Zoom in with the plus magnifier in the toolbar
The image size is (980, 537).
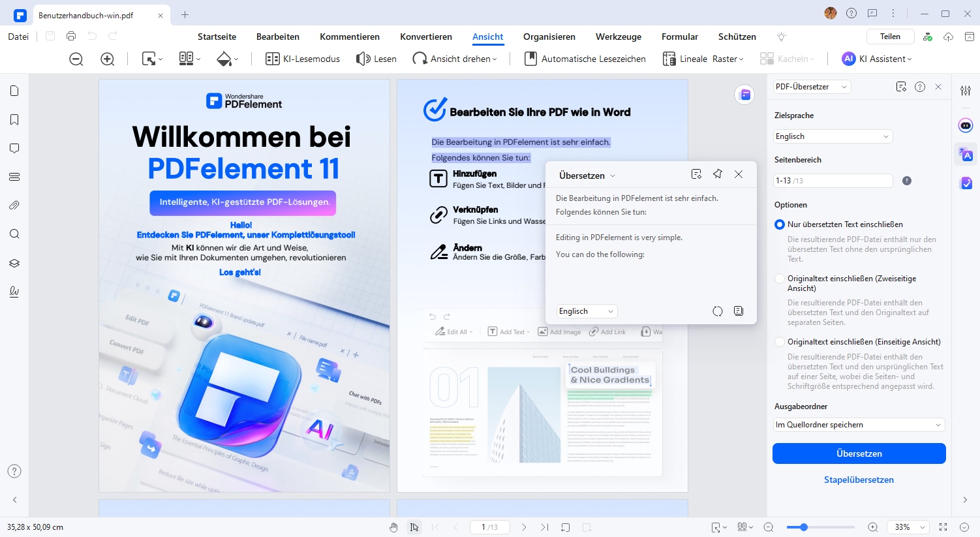pyautogui.click(x=108, y=59)
